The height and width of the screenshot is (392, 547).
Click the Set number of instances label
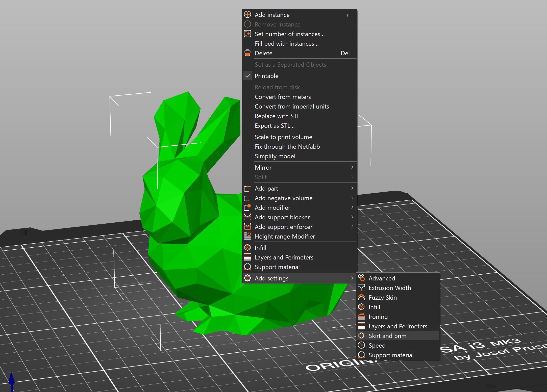coord(290,34)
